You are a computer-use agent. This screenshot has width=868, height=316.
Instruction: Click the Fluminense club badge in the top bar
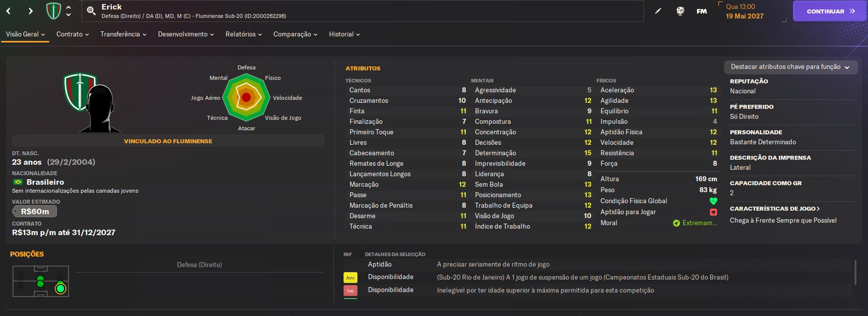point(53,10)
